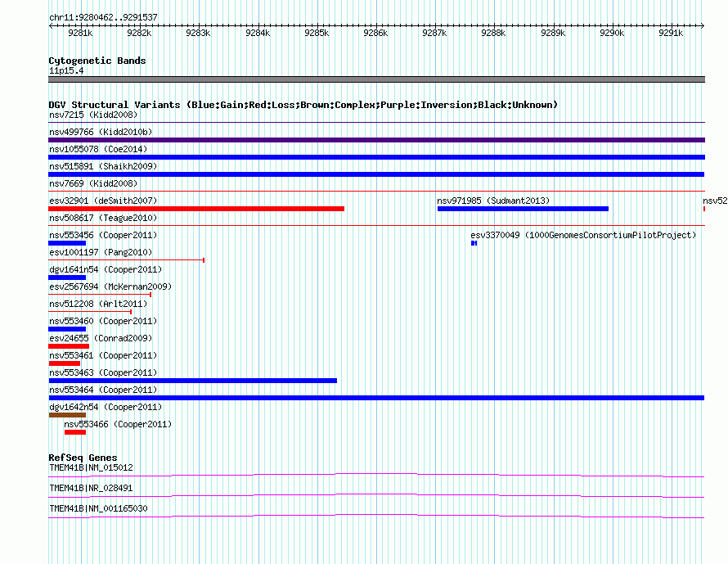Click the nsv971985 blue gain bar
The image size is (728, 564).
pos(523,209)
